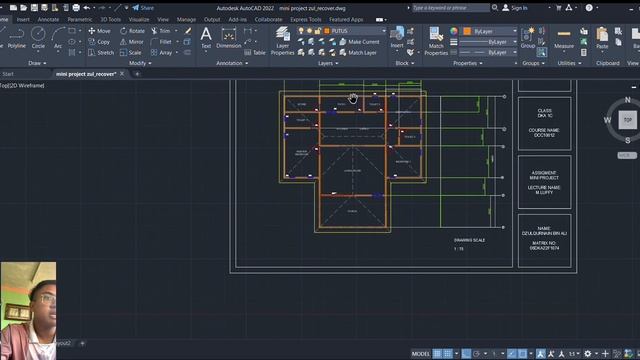The width and height of the screenshot is (640, 360).
Task: Open Layer Properties manager
Action: point(282,40)
